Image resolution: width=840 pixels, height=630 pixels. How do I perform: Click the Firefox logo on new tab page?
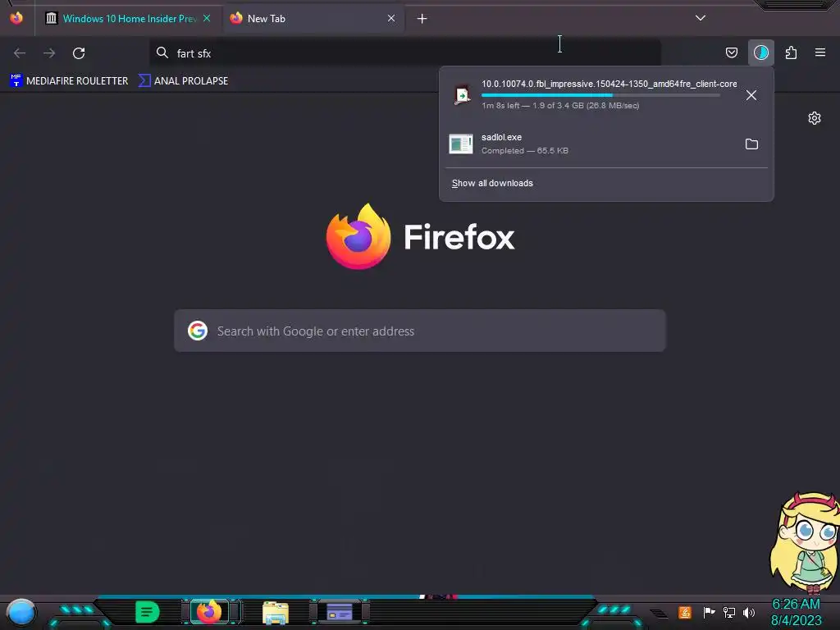pyautogui.click(x=358, y=236)
